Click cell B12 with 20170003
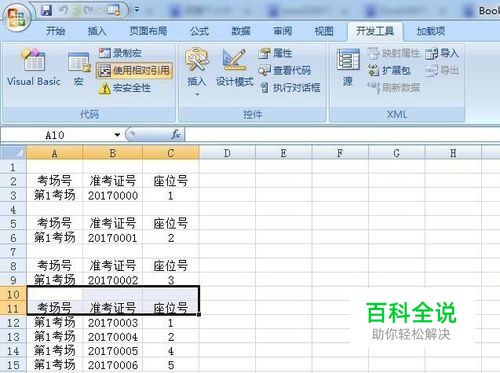500x373 pixels. coord(112,322)
